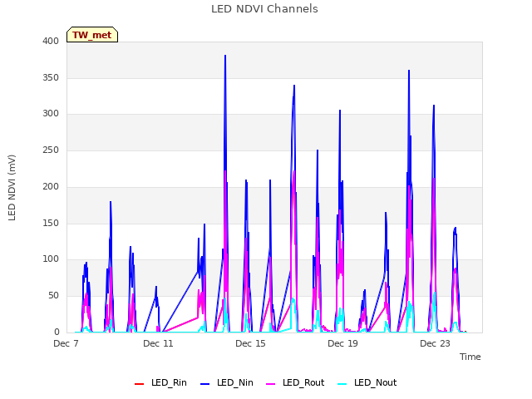Click the red LED_Rin legend swatch
The image size is (532, 399).
[139, 384]
